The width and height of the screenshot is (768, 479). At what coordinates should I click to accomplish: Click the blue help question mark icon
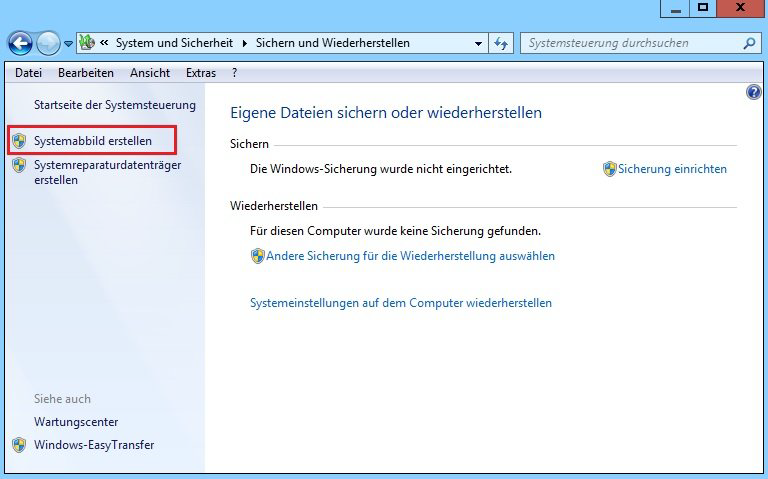tap(754, 92)
